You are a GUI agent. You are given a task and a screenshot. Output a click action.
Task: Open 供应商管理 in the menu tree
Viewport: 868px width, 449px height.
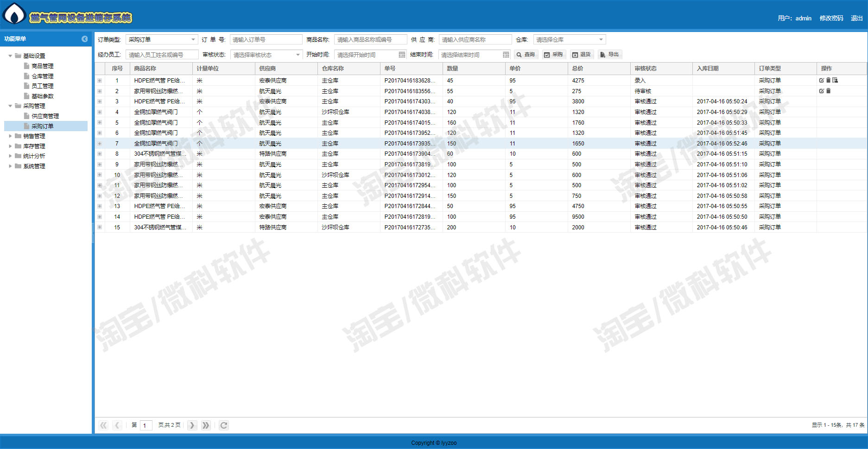pyautogui.click(x=45, y=116)
